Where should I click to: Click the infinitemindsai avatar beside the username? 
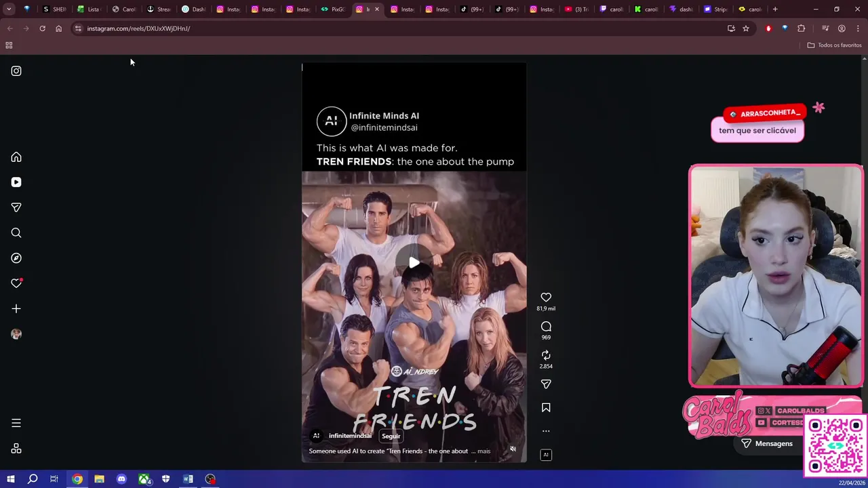click(316, 436)
